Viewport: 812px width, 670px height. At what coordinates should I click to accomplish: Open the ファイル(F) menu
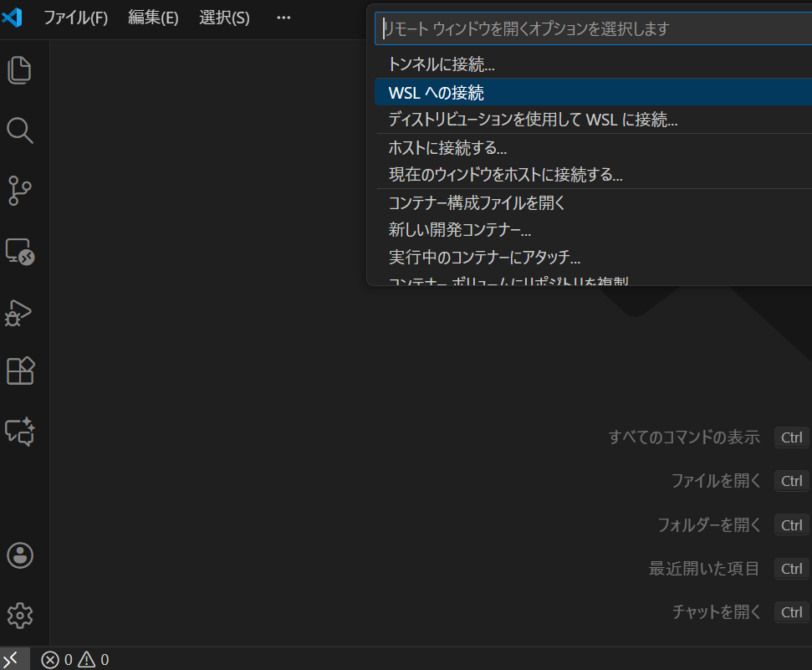(x=76, y=18)
